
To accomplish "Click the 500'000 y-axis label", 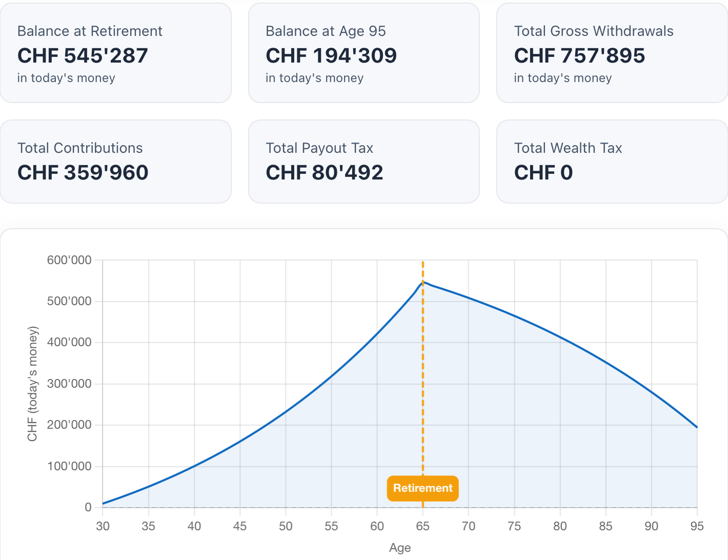I will click(69, 301).
